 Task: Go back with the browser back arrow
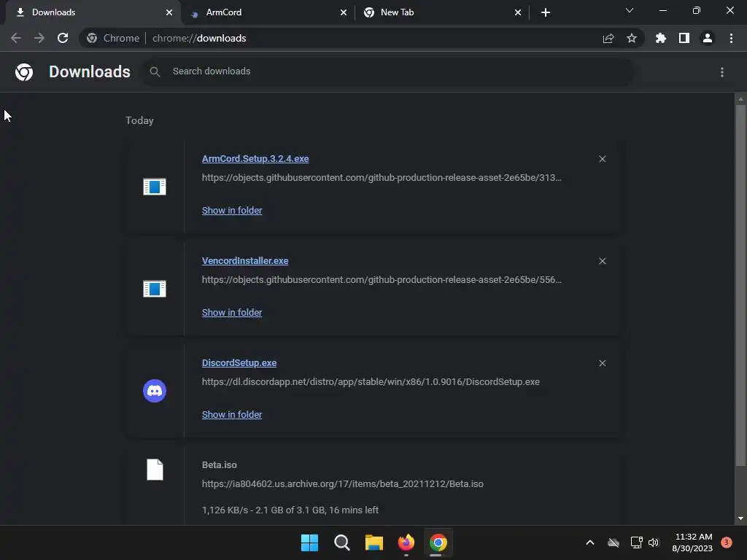coord(16,38)
